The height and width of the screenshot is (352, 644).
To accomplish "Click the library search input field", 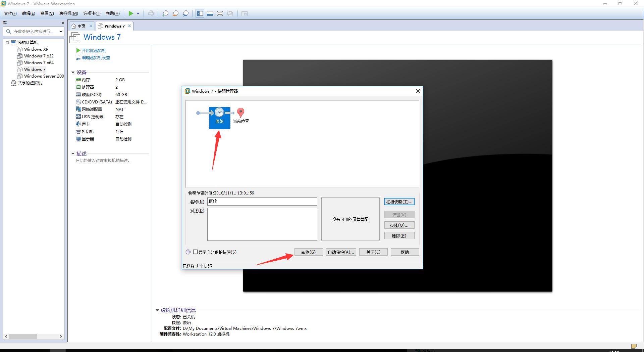I will (34, 31).
